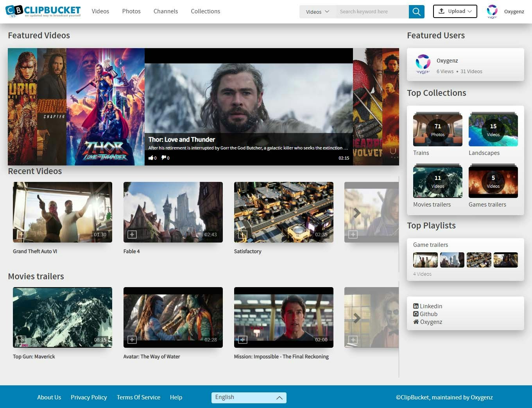Open the Collections menu item
This screenshot has height=408, width=532.
[x=206, y=11]
